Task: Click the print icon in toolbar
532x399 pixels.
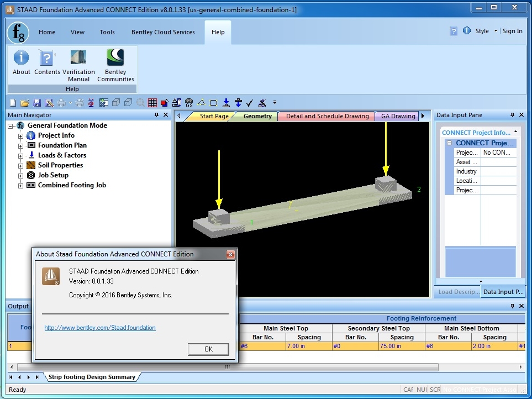Action: point(62,102)
